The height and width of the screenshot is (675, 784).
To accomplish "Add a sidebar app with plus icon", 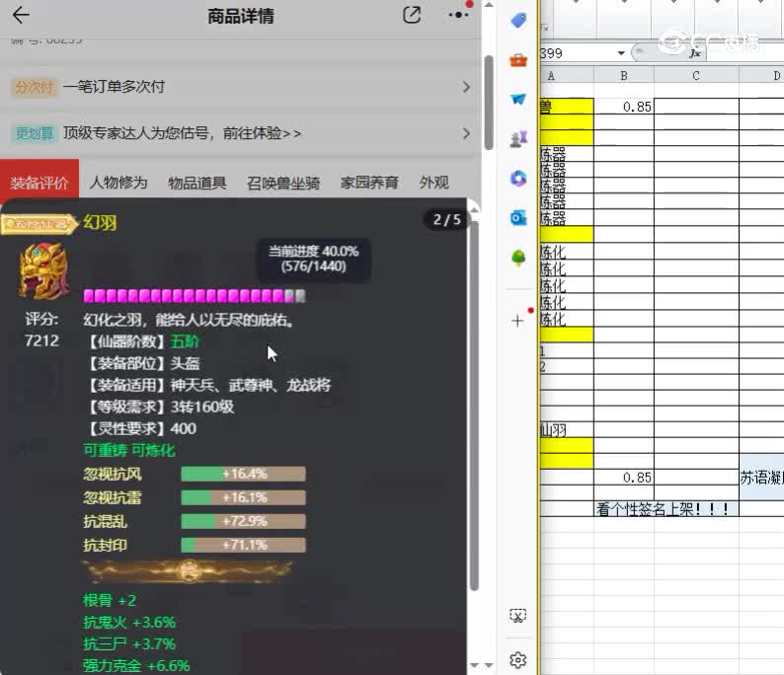I will 518,321.
